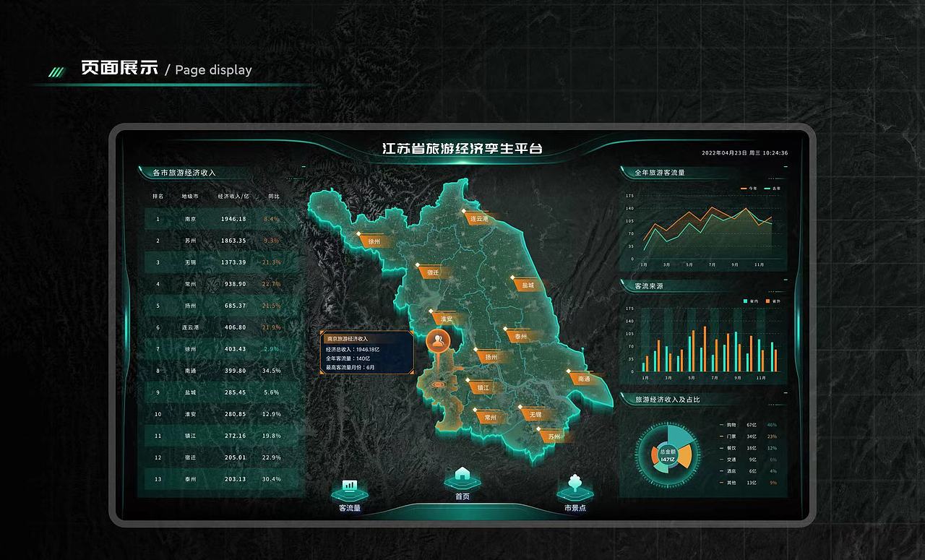
Task: Go to 首页 via the house icon
Action: [462, 477]
